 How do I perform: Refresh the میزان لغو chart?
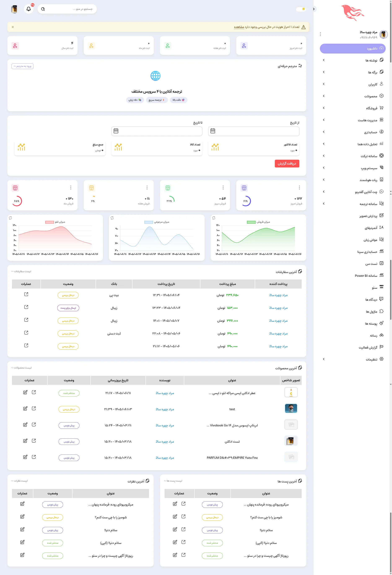(10, 218)
